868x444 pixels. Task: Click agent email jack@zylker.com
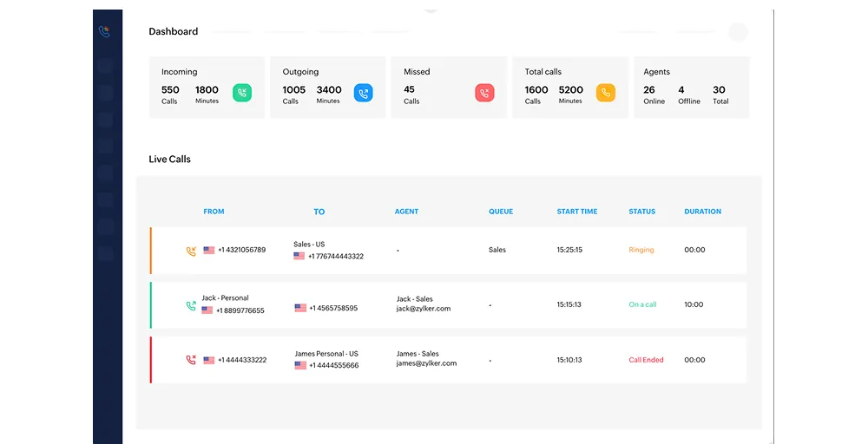[x=424, y=309]
